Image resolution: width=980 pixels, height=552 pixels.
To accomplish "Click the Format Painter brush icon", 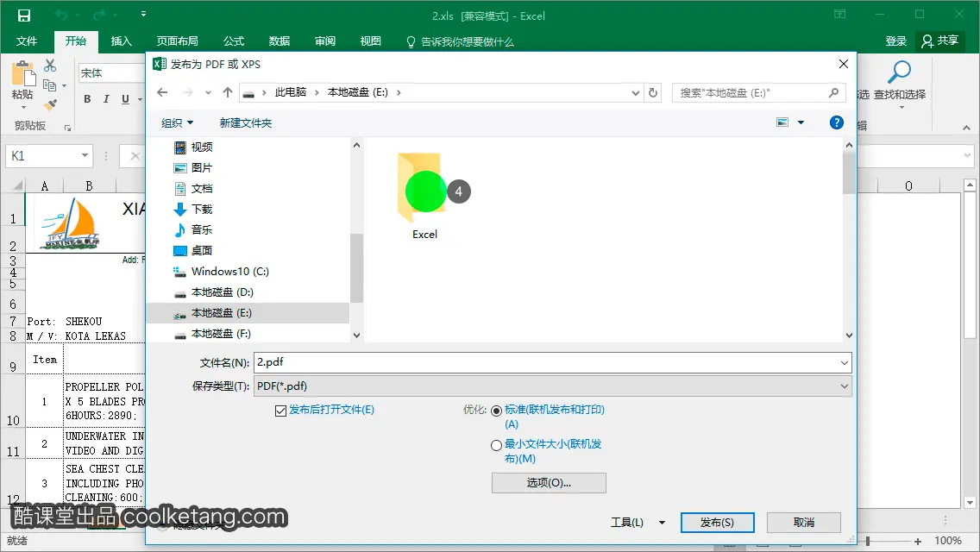I will tap(50, 105).
